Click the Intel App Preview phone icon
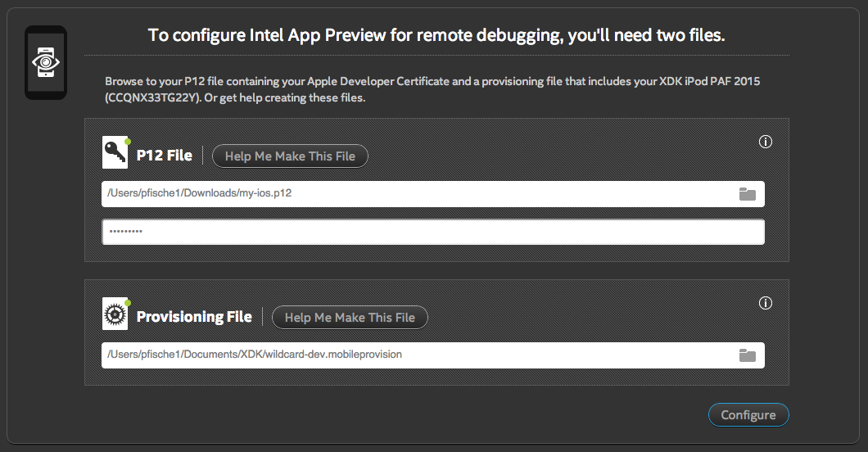 tap(45, 62)
